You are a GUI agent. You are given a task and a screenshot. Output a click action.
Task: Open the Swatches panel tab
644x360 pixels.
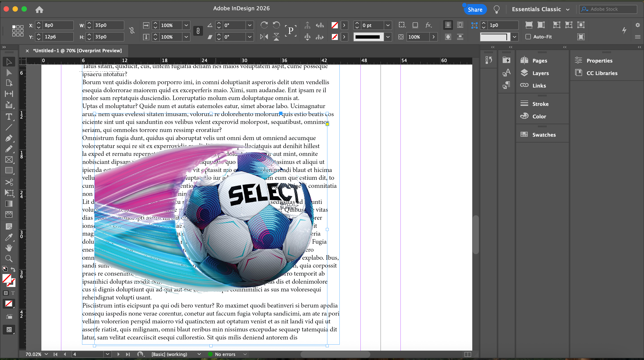click(x=544, y=135)
